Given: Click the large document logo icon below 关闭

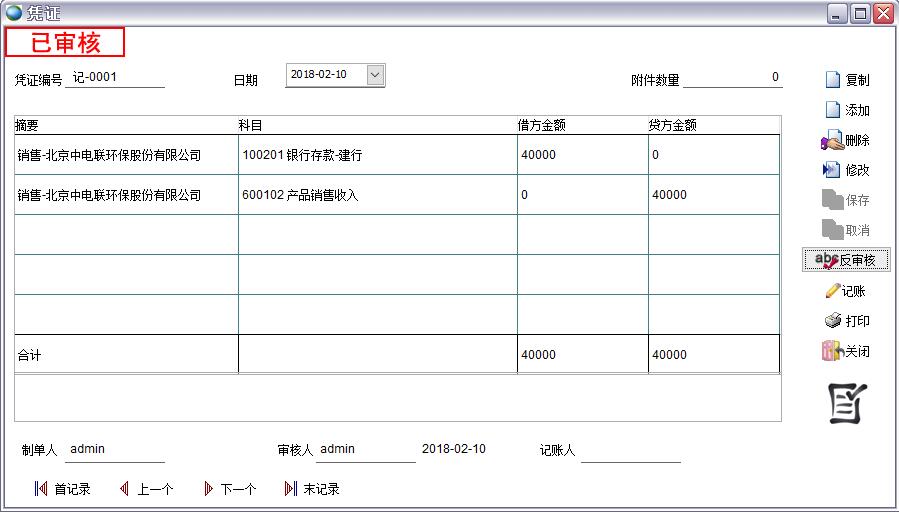Looking at the screenshot, I should click(848, 403).
